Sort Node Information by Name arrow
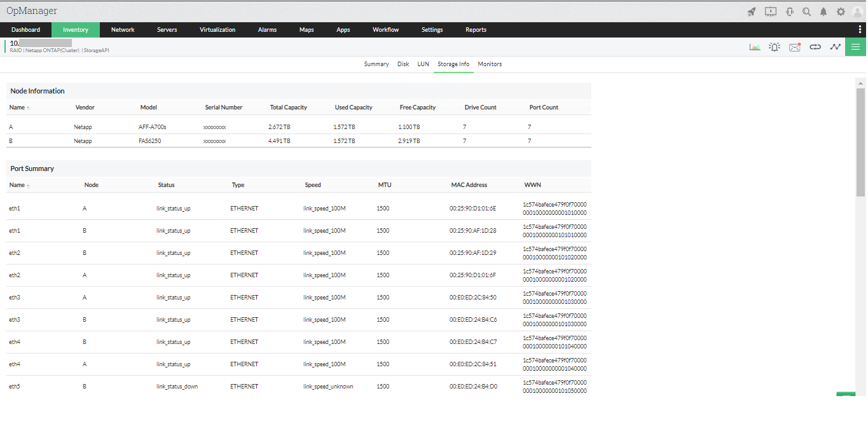Screen dimensions: 868x426 coord(28,108)
